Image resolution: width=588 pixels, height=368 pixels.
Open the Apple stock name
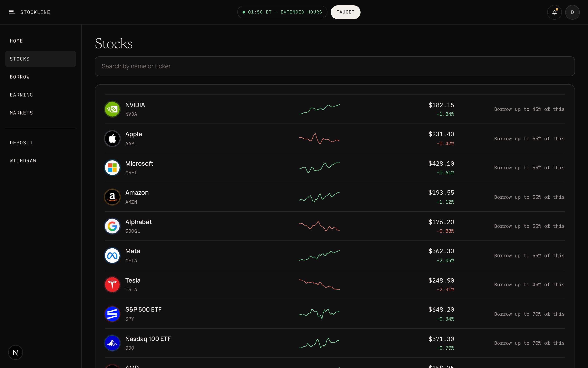tap(134, 134)
